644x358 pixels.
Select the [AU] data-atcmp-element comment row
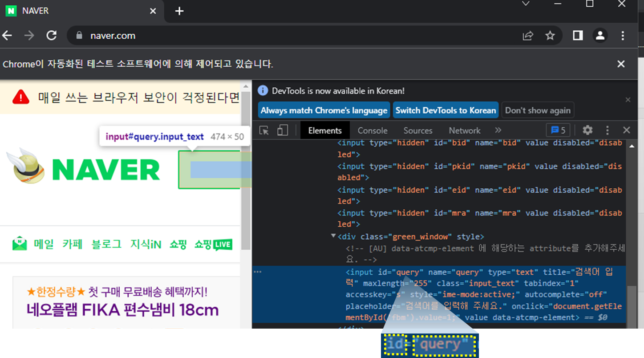click(x=439, y=254)
